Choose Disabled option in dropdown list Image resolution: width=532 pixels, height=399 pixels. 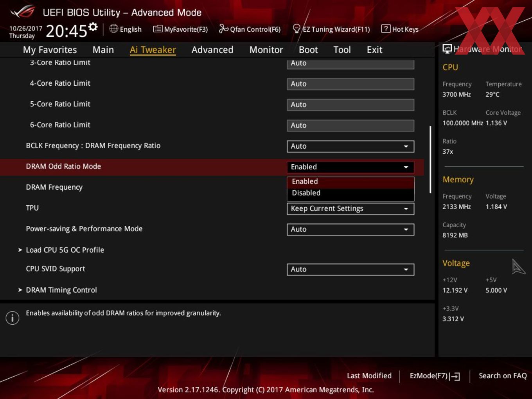pyautogui.click(x=350, y=193)
